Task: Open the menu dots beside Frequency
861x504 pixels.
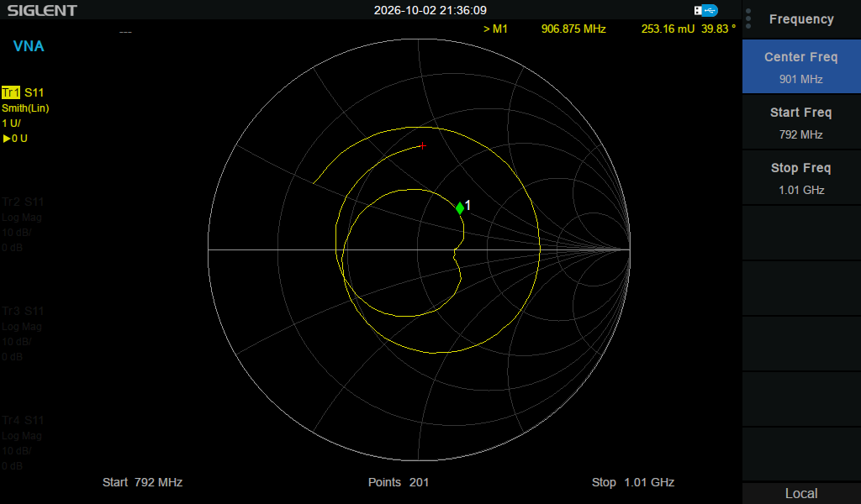Action: point(748,18)
